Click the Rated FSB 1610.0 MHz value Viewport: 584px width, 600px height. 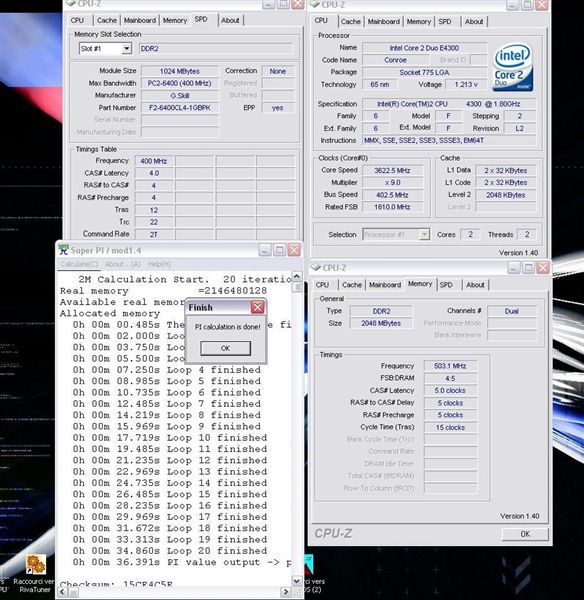(x=392, y=207)
